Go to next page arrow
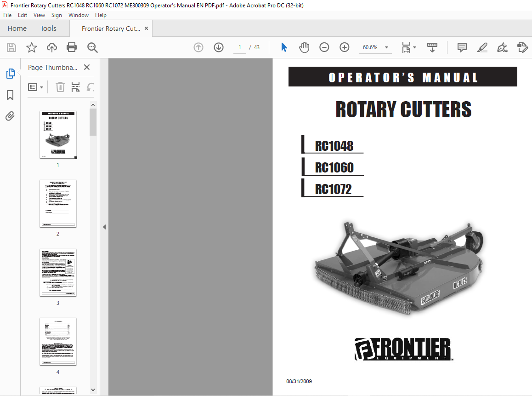This screenshot has width=532, height=396. (x=219, y=47)
